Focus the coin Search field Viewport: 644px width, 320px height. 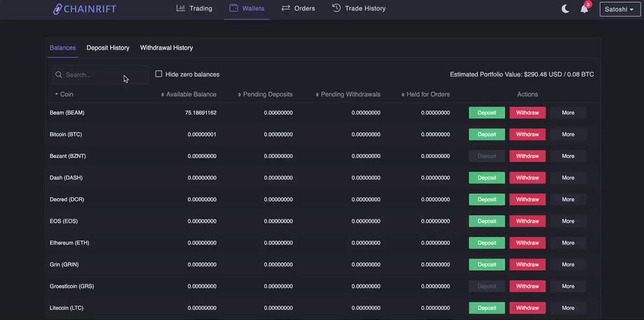[100, 75]
